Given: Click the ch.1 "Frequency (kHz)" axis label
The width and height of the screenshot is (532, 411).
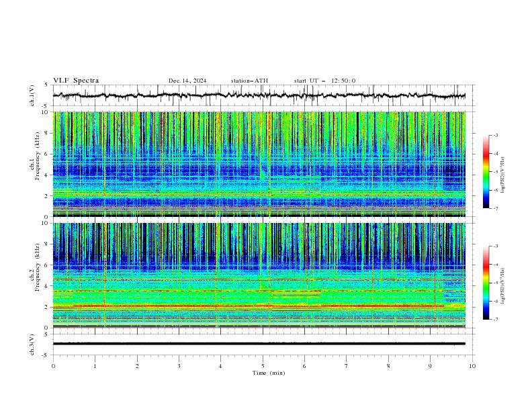Looking at the screenshot, I should coord(38,155).
